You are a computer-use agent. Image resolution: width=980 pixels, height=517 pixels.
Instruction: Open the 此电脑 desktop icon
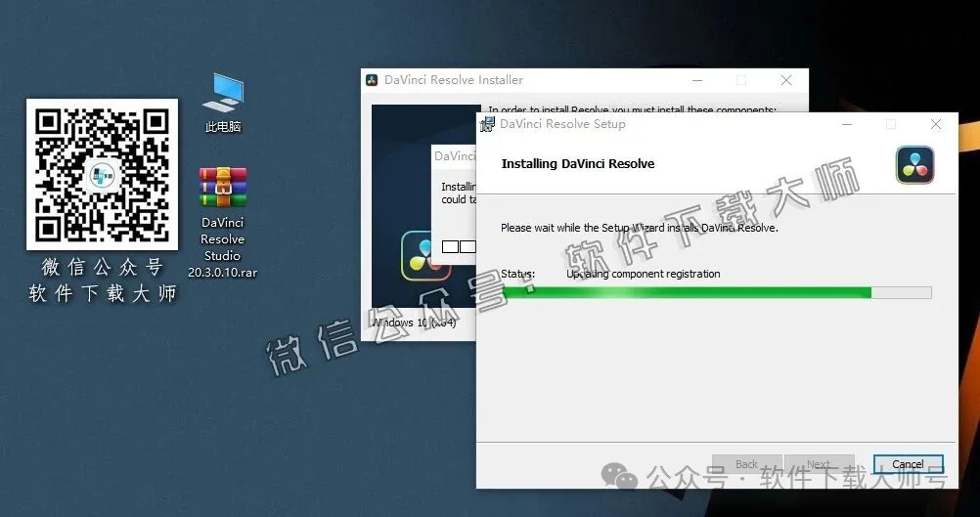[223, 102]
